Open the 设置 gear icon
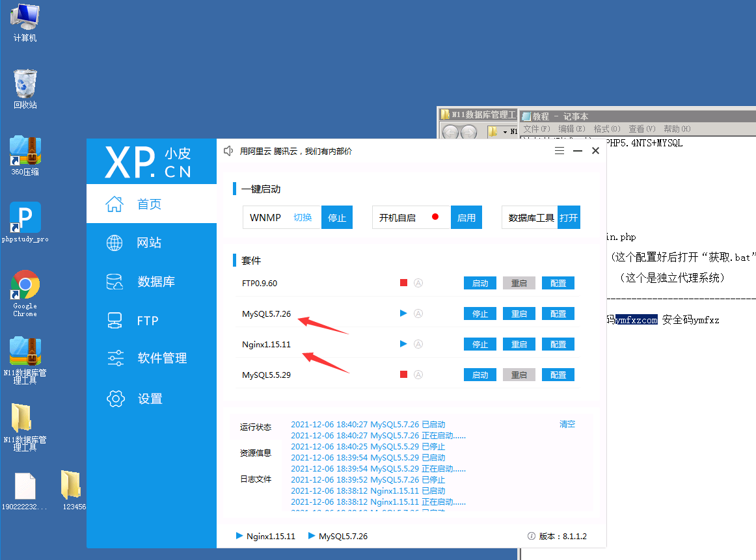Screen dimensions: 756x560 (115, 399)
